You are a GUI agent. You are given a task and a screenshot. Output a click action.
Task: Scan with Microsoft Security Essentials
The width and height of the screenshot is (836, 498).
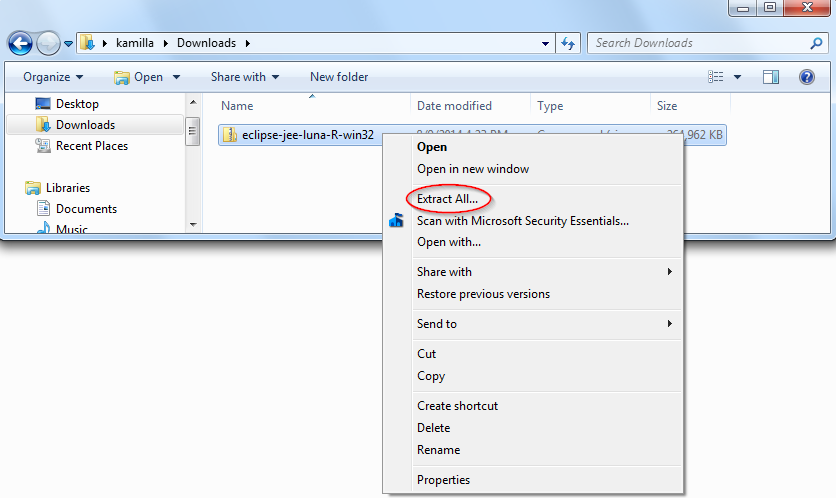click(x=522, y=221)
